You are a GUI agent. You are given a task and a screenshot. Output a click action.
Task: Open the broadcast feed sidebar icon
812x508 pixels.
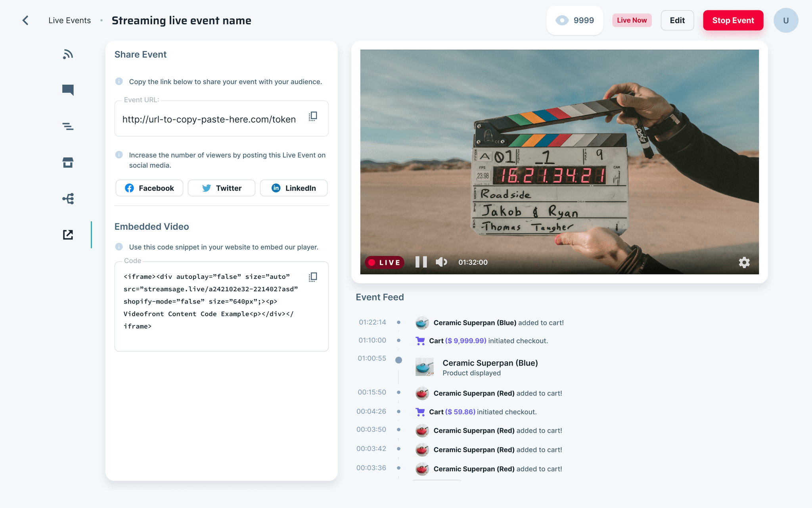(x=68, y=54)
